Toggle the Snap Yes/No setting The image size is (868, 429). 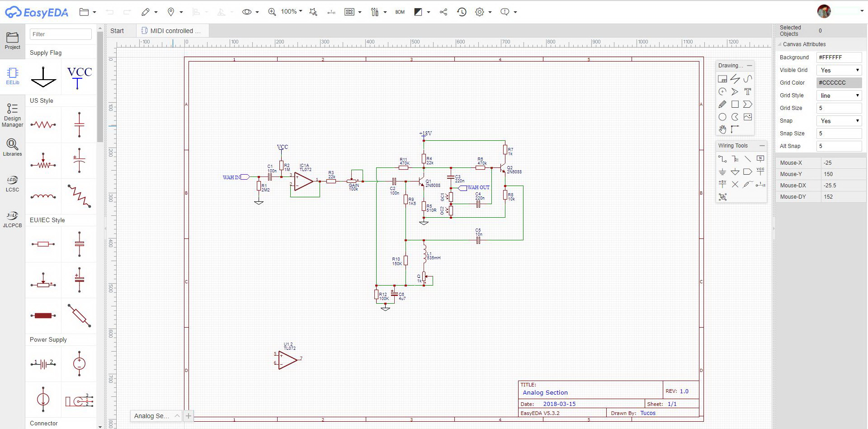point(839,121)
